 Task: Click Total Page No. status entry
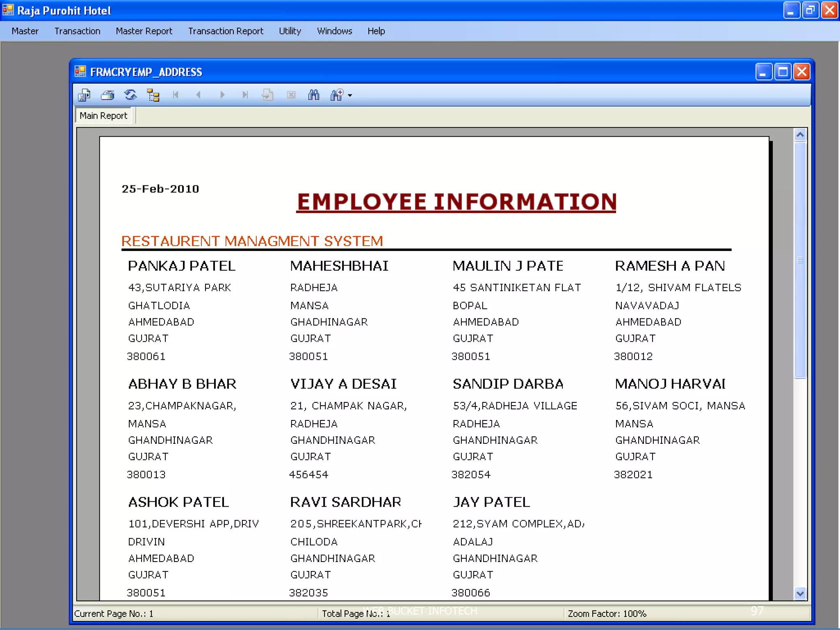click(356, 614)
